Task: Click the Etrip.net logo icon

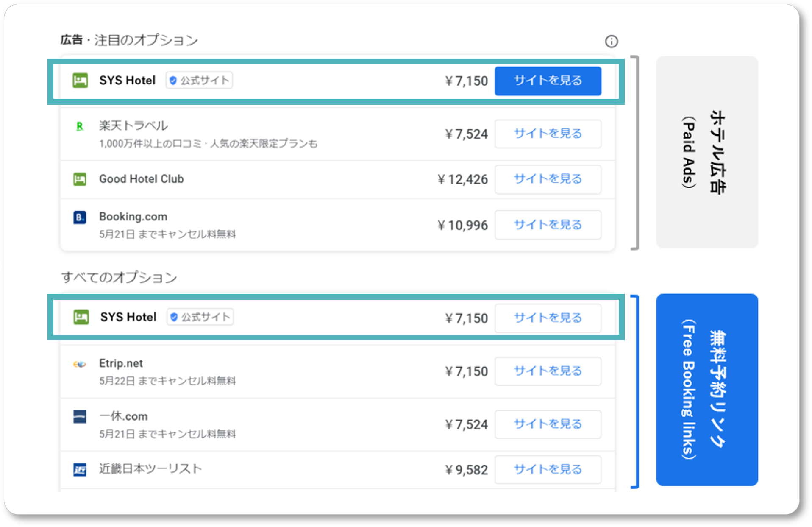Action: (80, 364)
